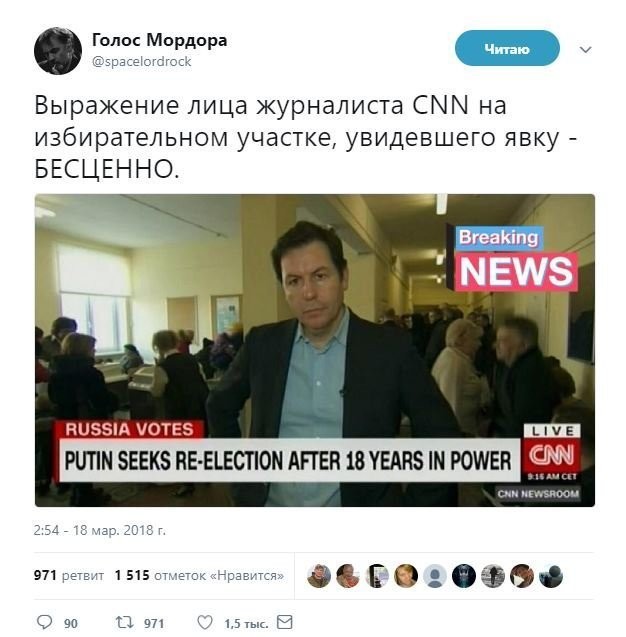Click the fourth liker avatar

[x=406, y=576]
